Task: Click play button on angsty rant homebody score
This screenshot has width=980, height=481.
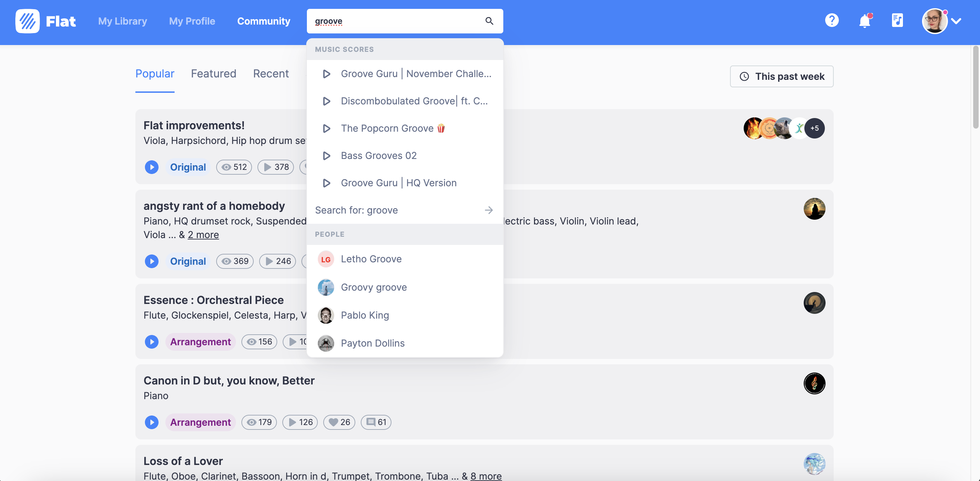Action: [152, 261]
